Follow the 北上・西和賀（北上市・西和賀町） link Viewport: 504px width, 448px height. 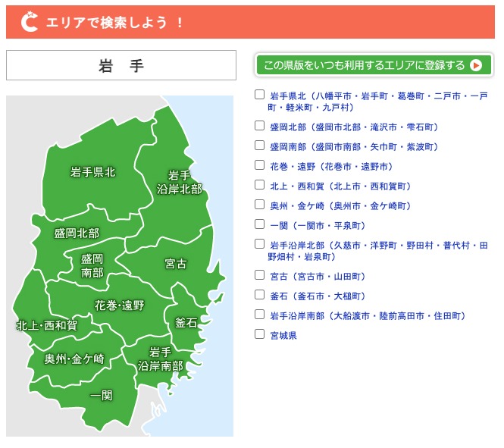click(x=340, y=186)
